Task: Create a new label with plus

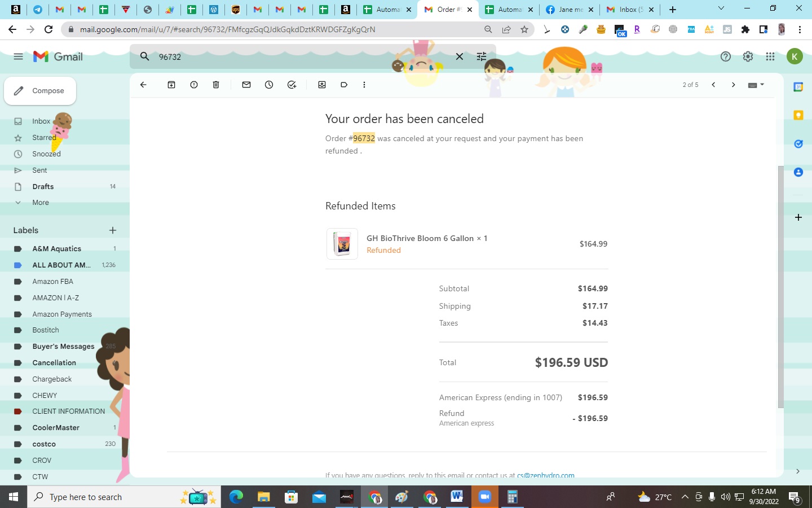Action: [113, 230]
